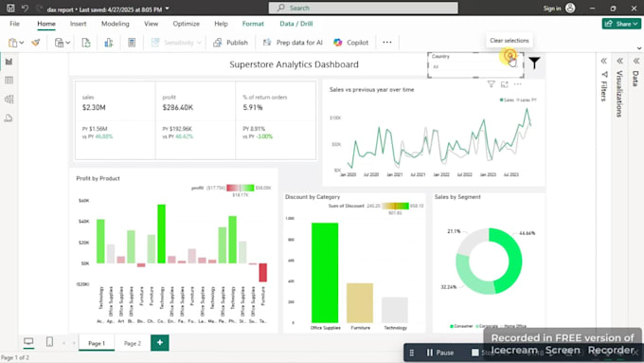Open the Sensitivity dropdown
Image resolution: width=644 pixels, height=363 pixels.
click(x=176, y=43)
